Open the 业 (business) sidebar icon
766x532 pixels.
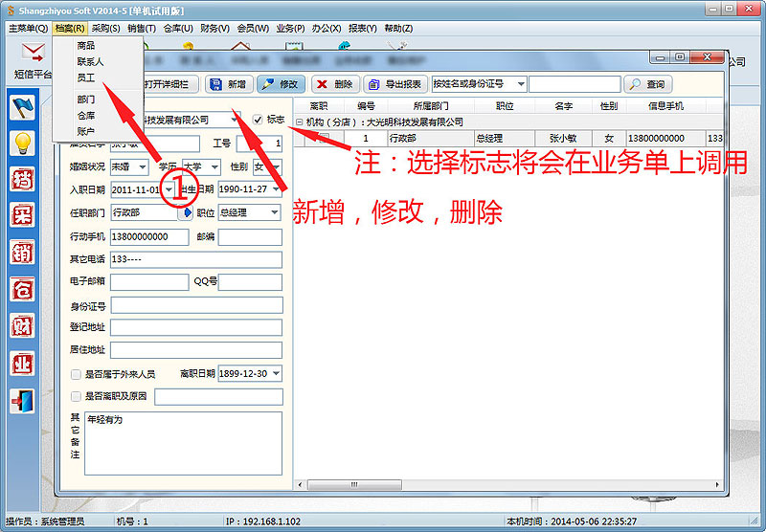(x=22, y=364)
